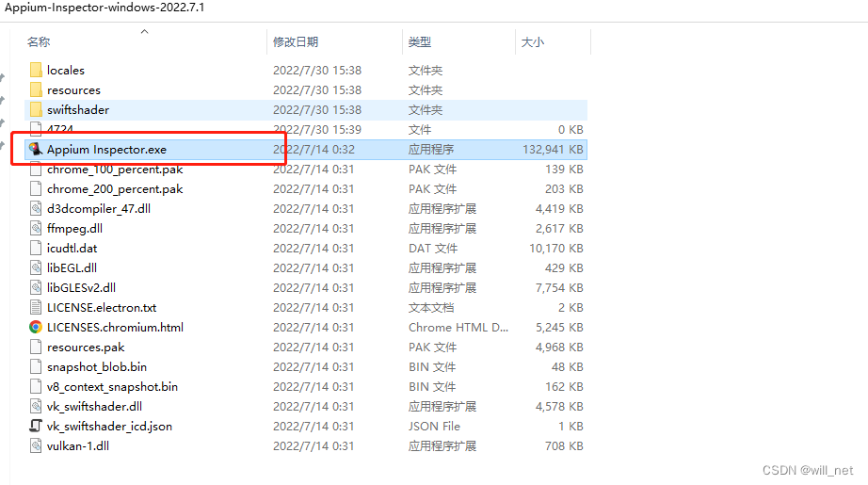Select vk_swiftshader.dll file name
The image size is (868, 485).
point(95,407)
